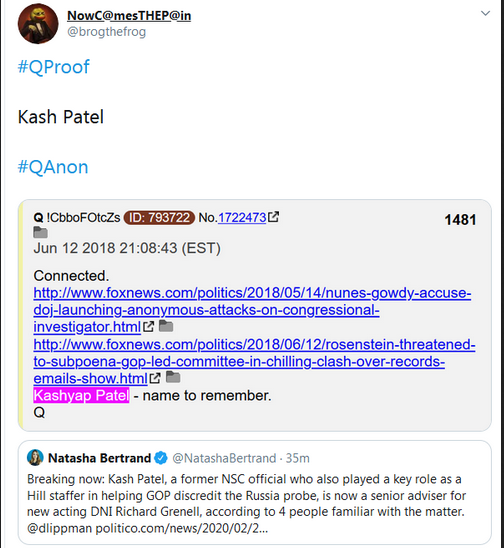The image size is (504, 548).
Task: Click the frog profile avatar
Action: pyautogui.click(x=38, y=24)
